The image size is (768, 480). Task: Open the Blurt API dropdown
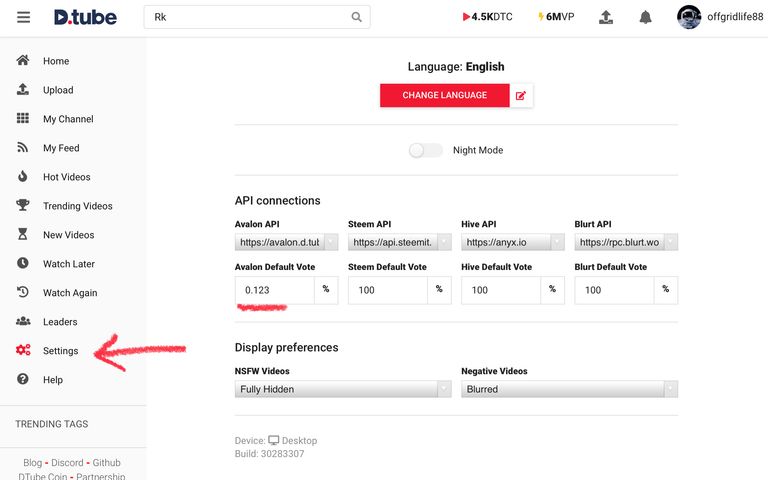(626, 242)
